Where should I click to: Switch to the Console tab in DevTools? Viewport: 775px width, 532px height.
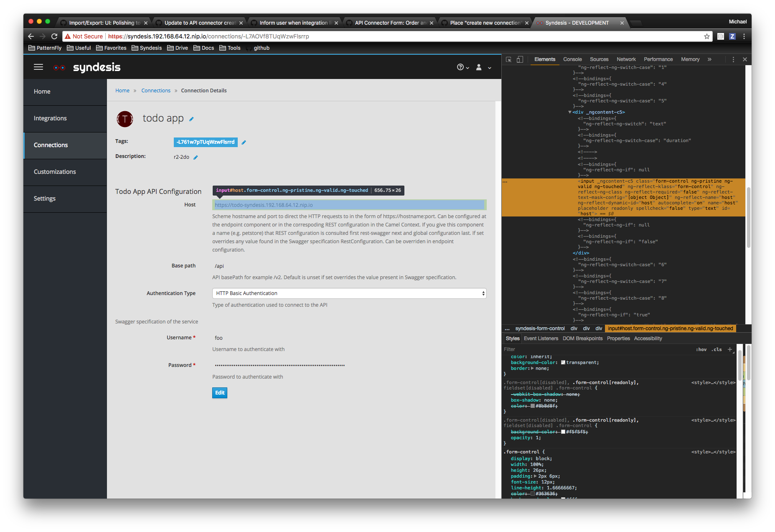572,59
